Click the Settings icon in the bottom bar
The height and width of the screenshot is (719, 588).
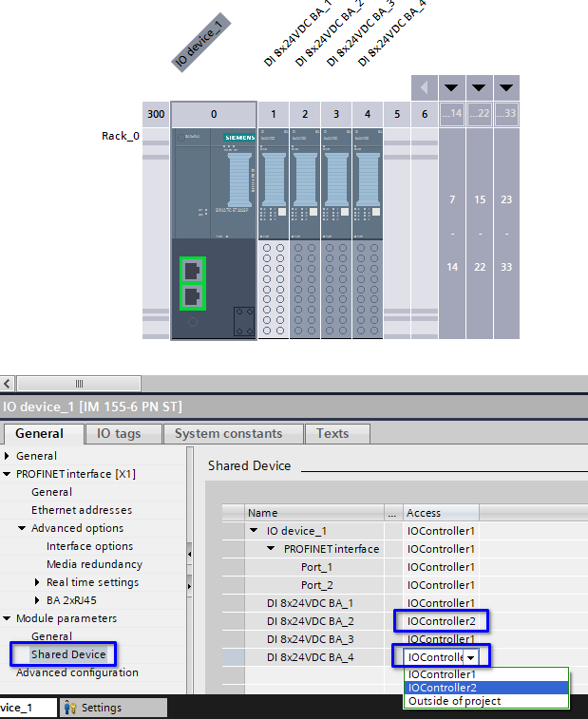70,708
